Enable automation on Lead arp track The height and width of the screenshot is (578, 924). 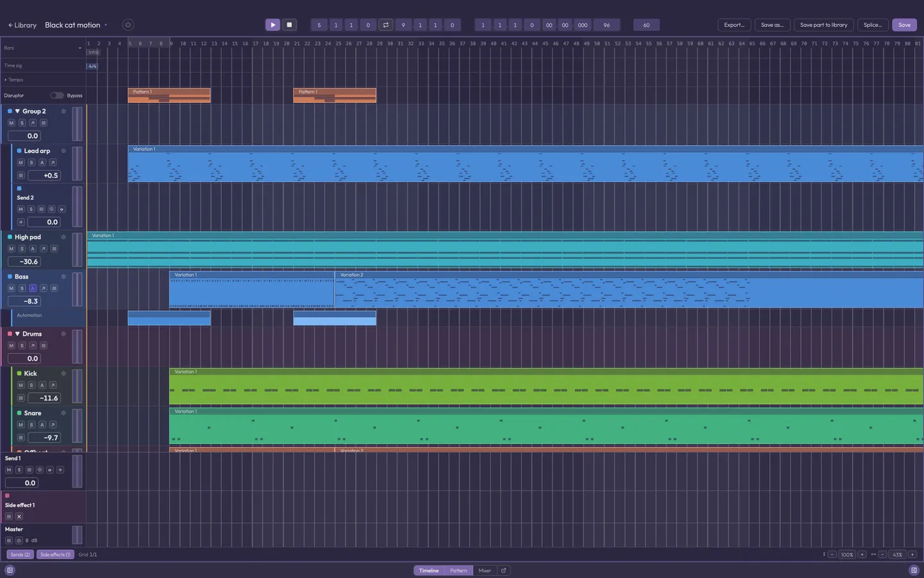click(42, 162)
